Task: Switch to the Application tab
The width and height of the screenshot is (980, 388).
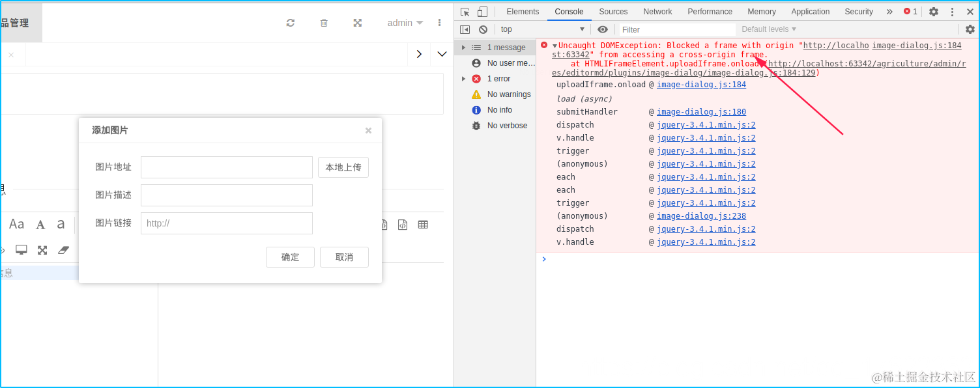Action: [x=811, y=12]
